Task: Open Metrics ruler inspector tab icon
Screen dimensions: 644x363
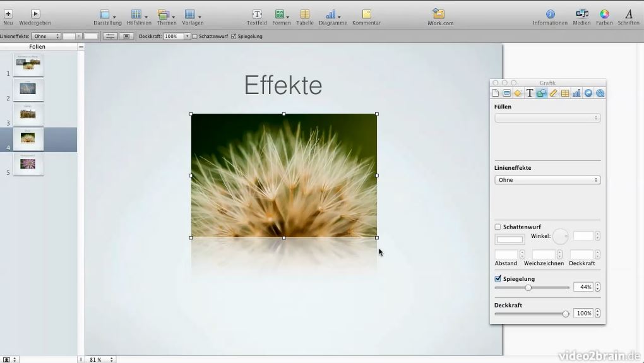Action: pyautogui.click(x=553, y=93)
